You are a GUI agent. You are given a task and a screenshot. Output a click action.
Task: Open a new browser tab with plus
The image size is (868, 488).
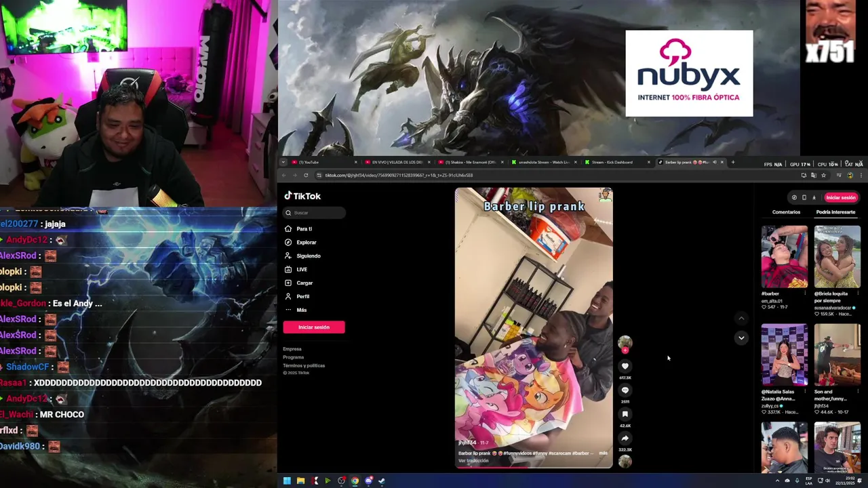[x=732, y=162]
